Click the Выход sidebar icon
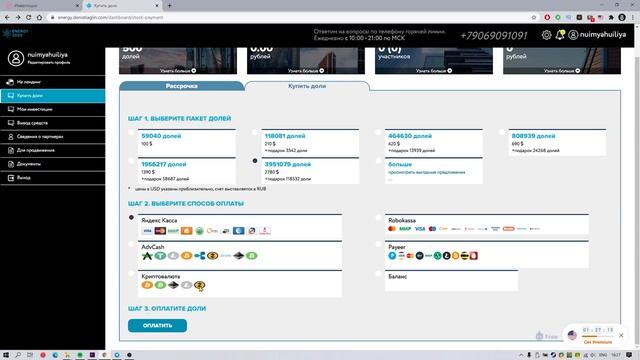640x360 pixels. click(x=11, y=178)
